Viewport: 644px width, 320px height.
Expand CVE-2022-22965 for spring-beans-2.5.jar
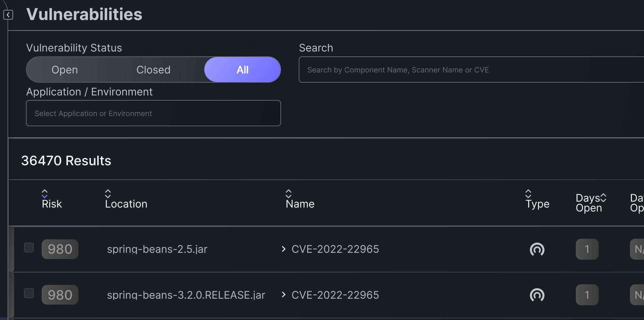[x=284, y=249]
